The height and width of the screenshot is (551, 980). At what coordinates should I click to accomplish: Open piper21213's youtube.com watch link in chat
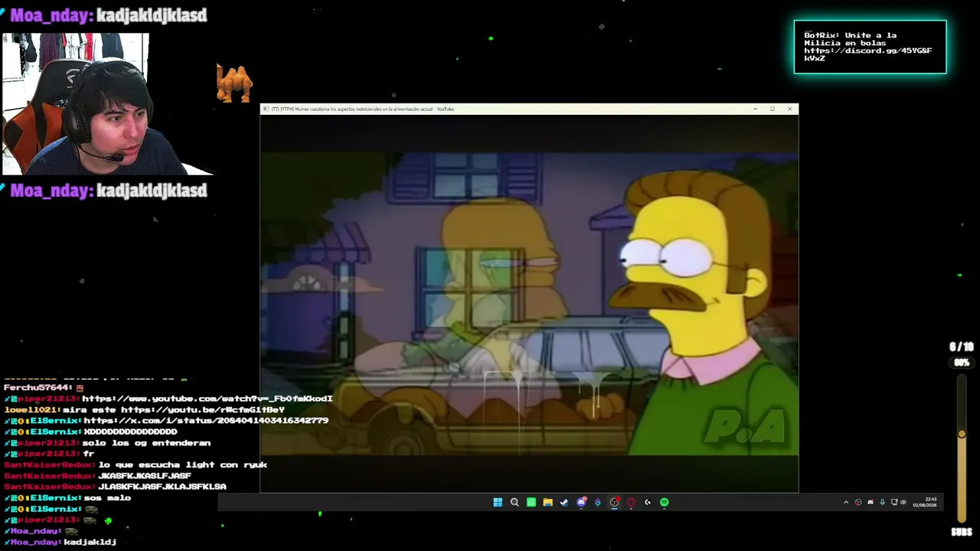pyautogui.click(x=207, y=399)
